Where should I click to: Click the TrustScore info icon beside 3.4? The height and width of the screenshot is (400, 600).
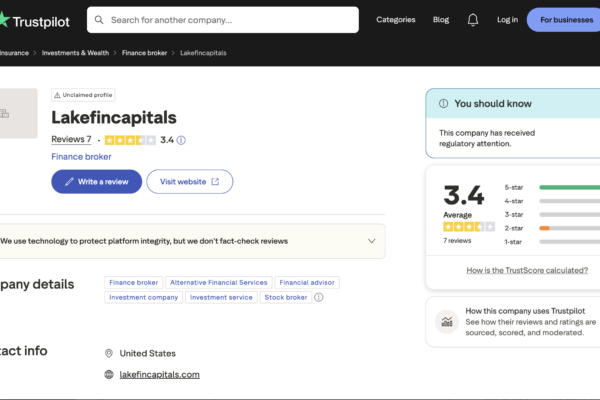[181, 140]
